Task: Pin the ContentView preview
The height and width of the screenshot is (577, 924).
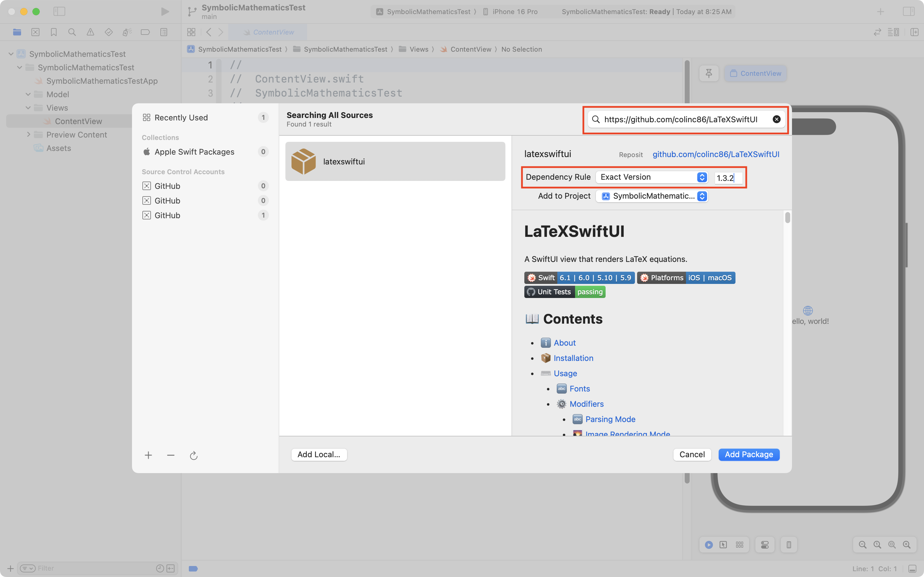Action: pos(709,73)
